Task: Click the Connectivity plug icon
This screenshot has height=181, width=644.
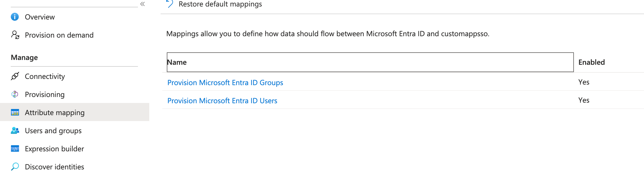Action: [15, 76]
